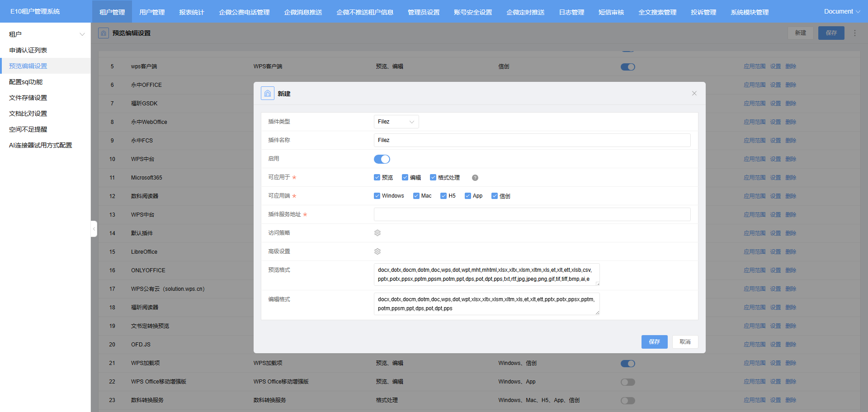Click the 保存 button in the dialog
The height and width of the screenshot is (412, 868).
(655, 342)
